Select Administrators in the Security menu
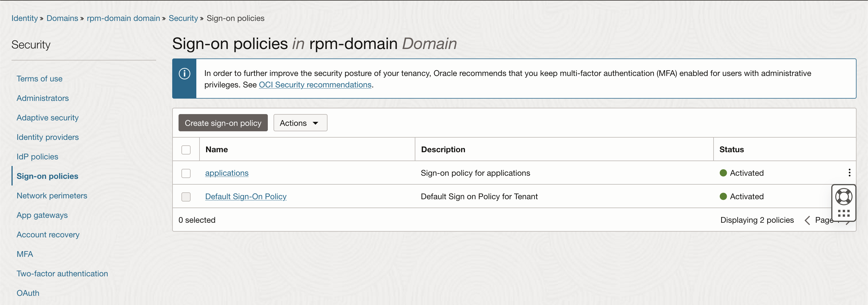The width and height of the screenshot is (868, 305). click(x=43, y=98)
